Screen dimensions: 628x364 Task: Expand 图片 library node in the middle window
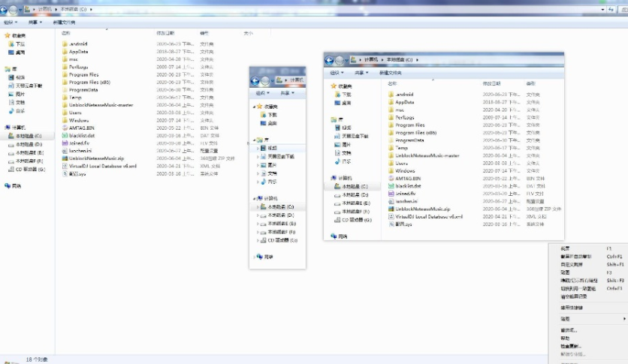click(x=259, y=164)
